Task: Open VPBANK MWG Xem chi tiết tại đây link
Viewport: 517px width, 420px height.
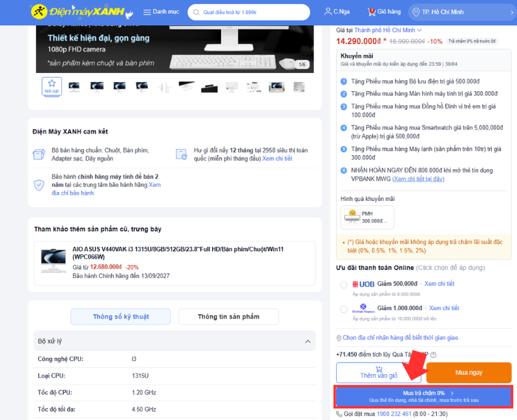Action: [x=418, y=179]
